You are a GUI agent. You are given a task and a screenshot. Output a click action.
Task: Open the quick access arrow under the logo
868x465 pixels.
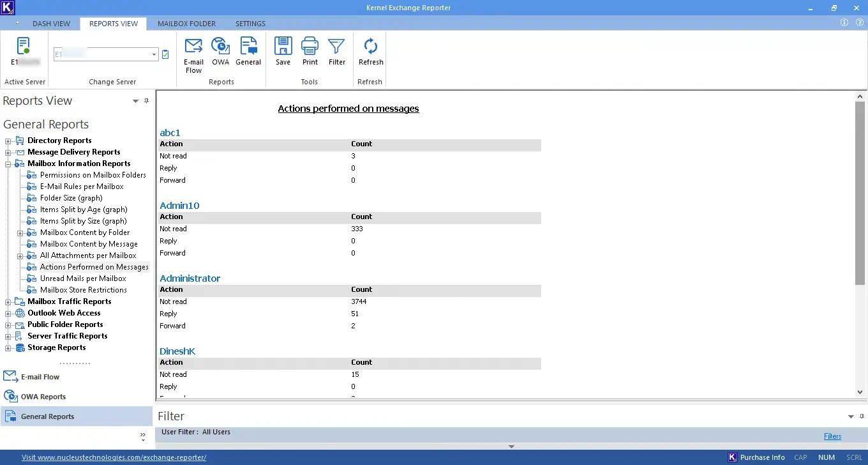click(x=18, y=24)
